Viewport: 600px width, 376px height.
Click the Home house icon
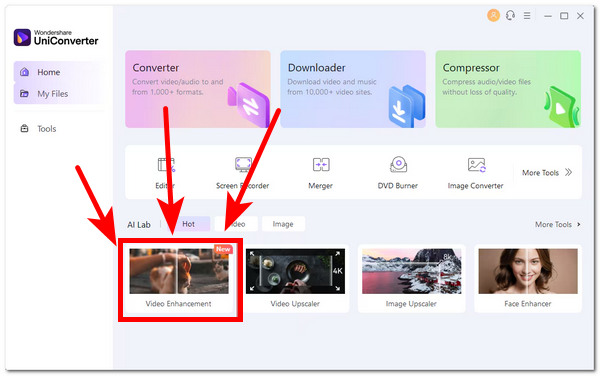(24, 72)
